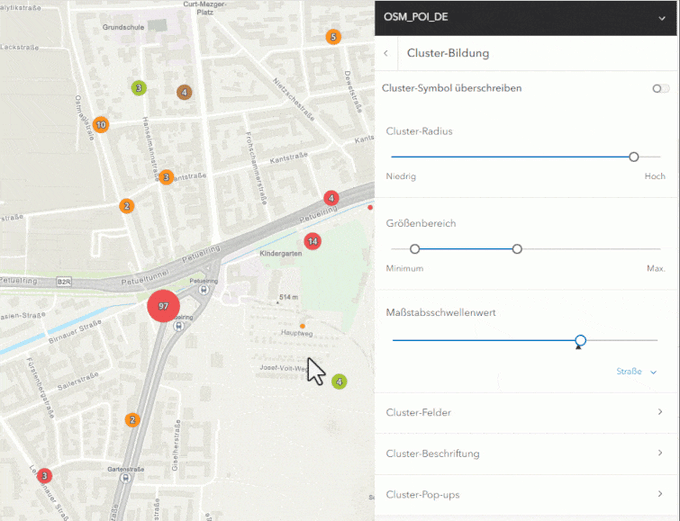Go back from Cluster-Bildung panel

[386, 53]
